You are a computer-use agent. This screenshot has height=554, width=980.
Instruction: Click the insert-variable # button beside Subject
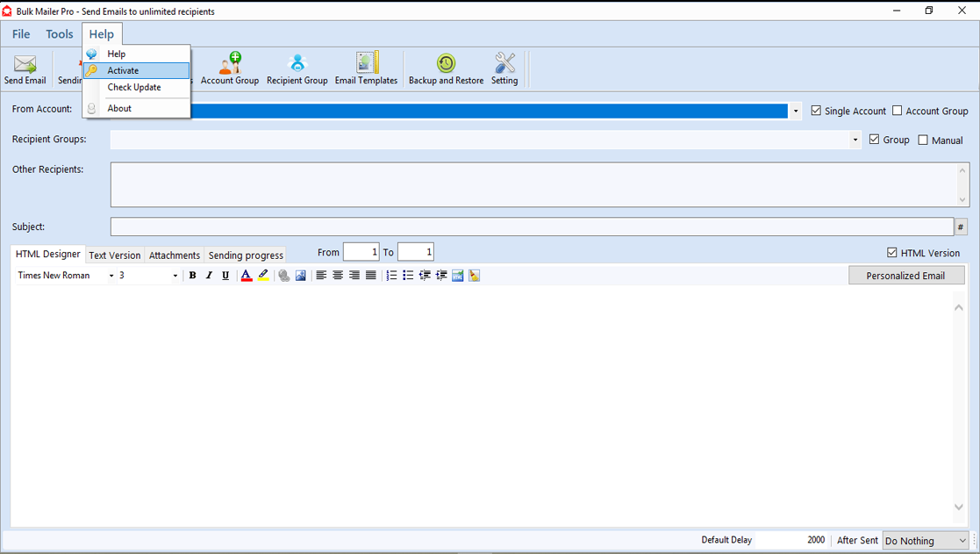pyautogui.click(x=961, y=227)
